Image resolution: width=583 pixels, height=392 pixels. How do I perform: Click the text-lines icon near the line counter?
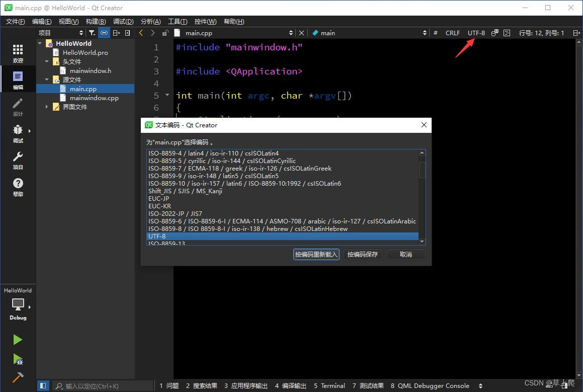pyautogui.click(x=507, y=33)
